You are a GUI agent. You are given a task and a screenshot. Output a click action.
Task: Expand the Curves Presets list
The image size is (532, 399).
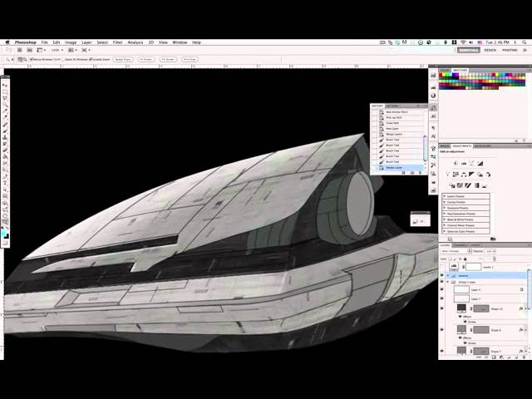(445, 201)
